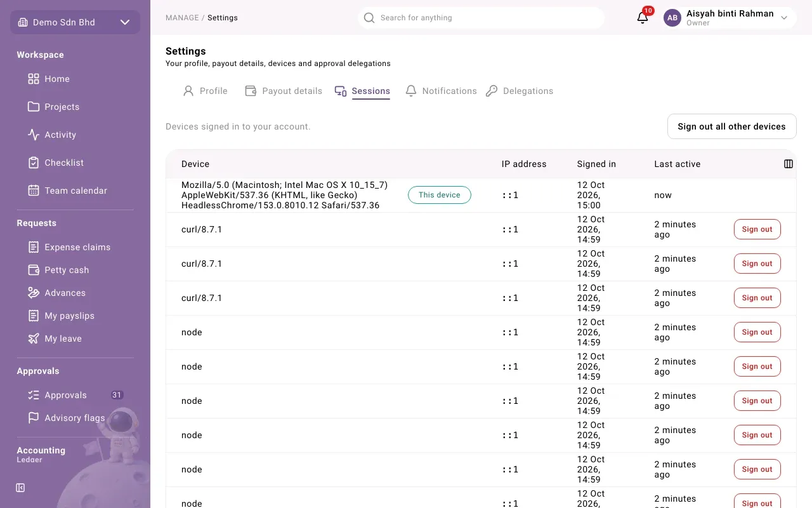The height and width of the screenshot is (508, 812).
Task: Click the 12 Oct 2026, 15:00 sign-in time
Action: 591,195
